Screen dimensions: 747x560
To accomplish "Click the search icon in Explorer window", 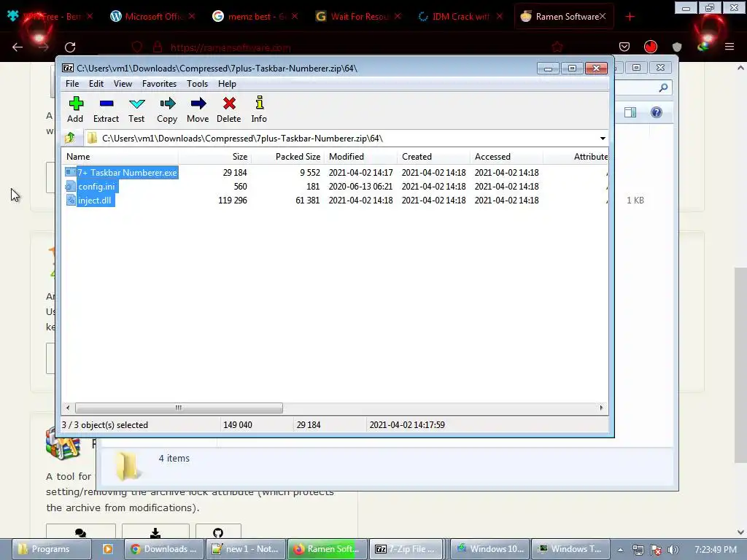I will pyautogui.click(x=663, y=87).
